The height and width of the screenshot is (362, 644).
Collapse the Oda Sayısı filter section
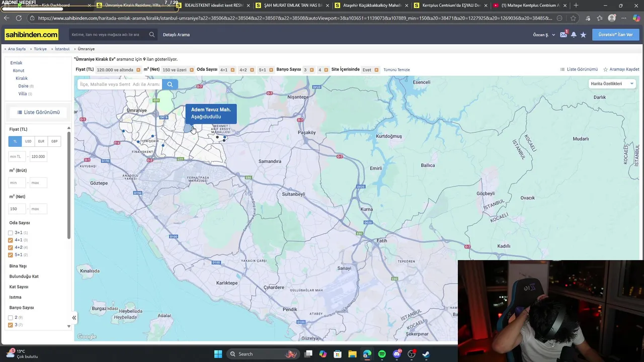point(20,223)
